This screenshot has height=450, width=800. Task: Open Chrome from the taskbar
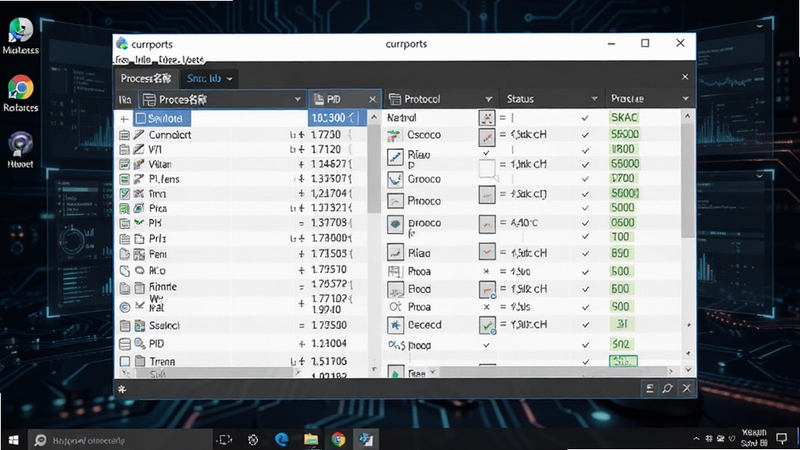coord(338,439)
